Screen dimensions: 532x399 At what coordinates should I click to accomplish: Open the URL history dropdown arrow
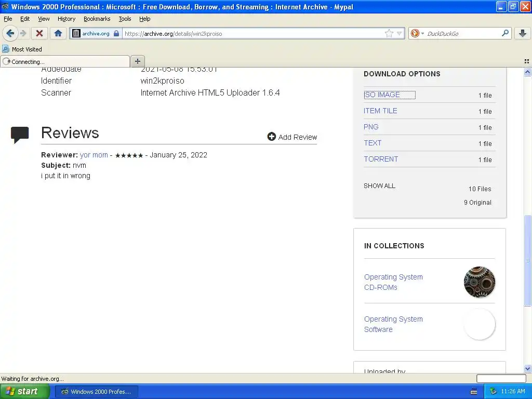pos(400,33)
